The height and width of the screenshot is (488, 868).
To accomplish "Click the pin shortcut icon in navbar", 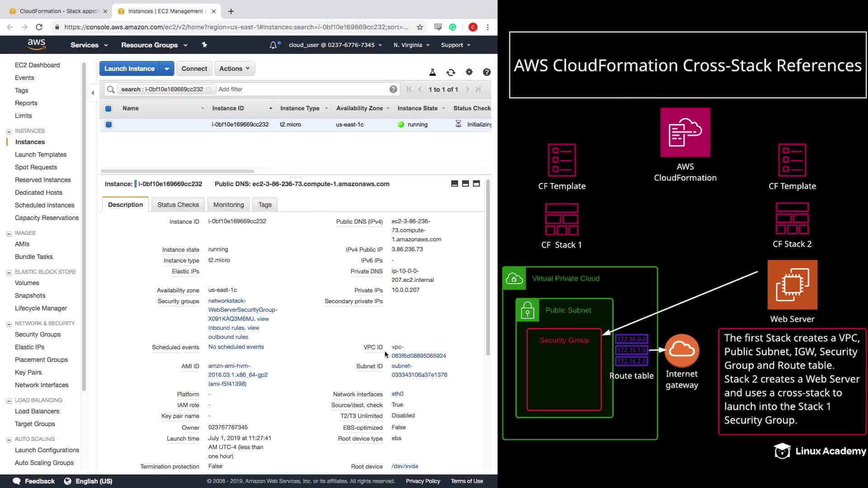I will (204, 45).
